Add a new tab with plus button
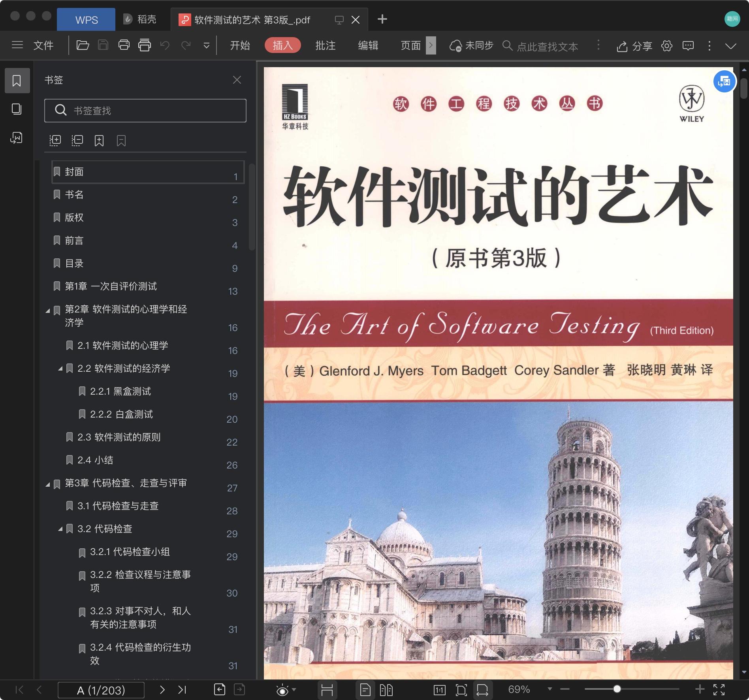The height and width of the screenshot is (700, 749). (x=382, y=19)
